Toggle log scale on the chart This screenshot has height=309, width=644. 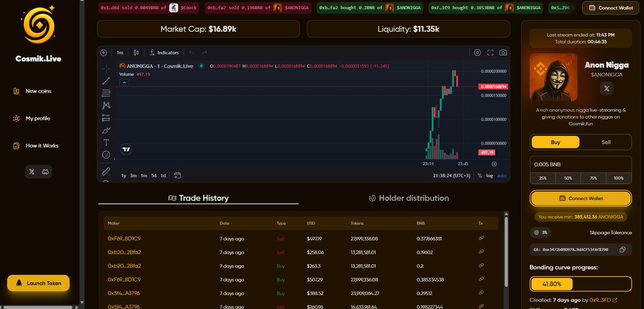[489, 175]
